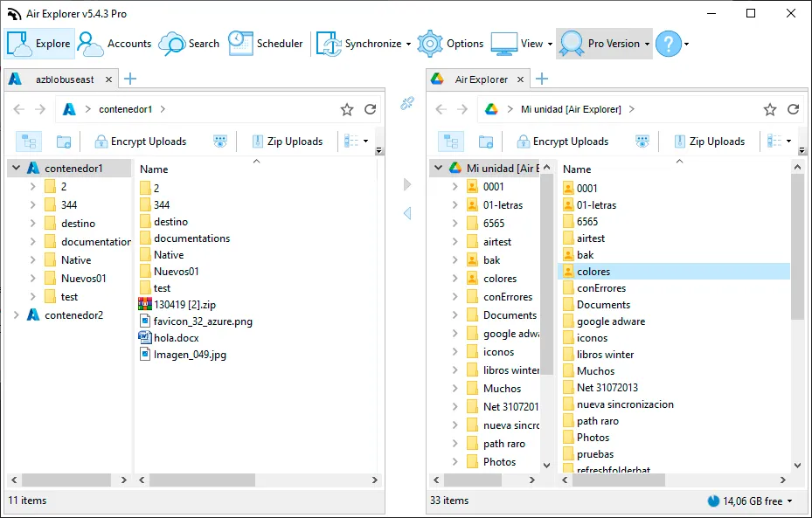Click the linked browsing chain icon
This screenshot has height=518, width=812.
click(x=407, y=103)
